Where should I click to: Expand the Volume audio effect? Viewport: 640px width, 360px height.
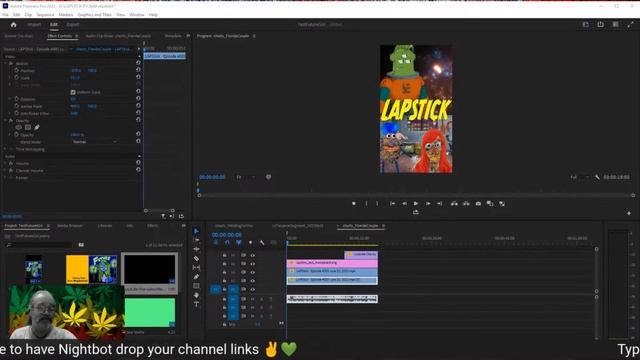tap(5, 163)
